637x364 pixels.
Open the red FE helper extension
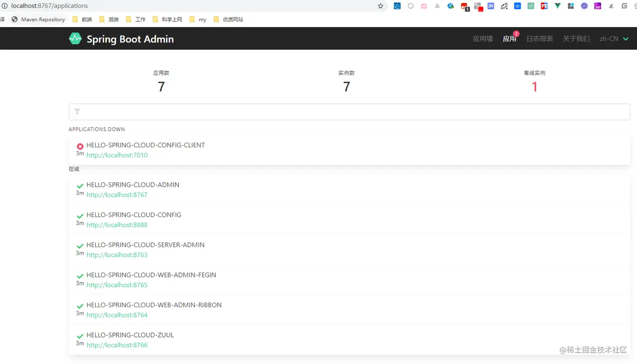[544, 6]
